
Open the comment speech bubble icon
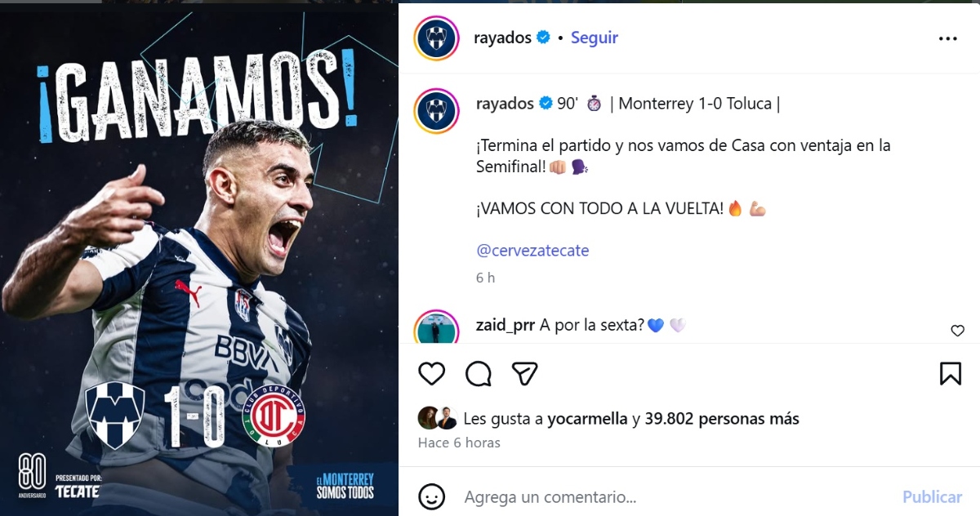(x=479, y=374)
